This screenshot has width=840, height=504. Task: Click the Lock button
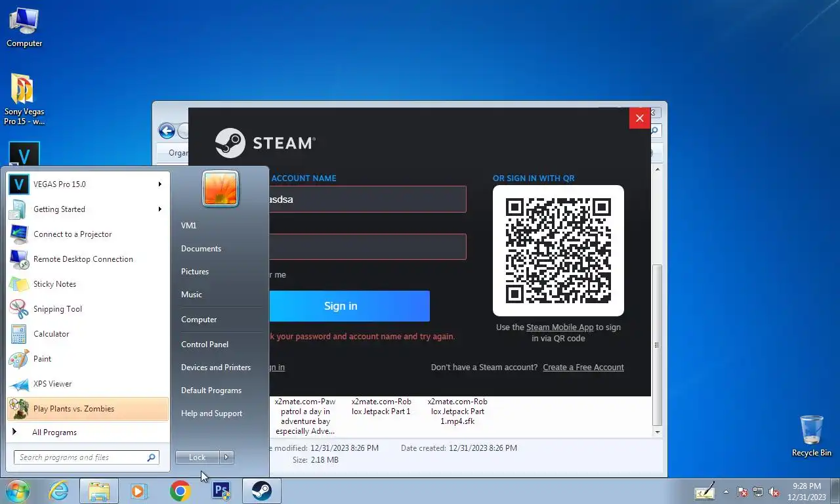click(x=198, y=457)
